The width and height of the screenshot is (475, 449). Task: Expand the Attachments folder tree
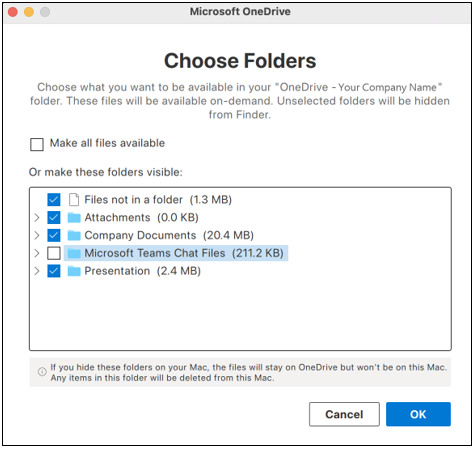point(37,218)
